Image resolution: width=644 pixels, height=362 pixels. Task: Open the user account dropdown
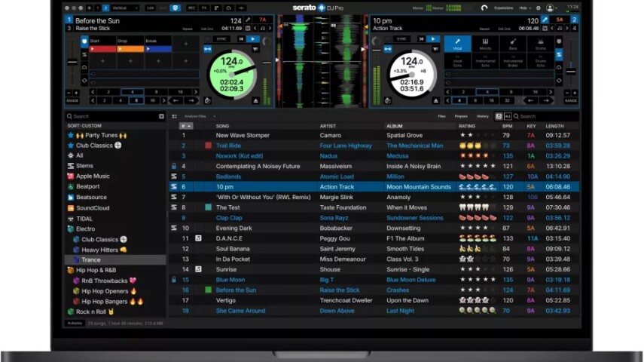coord(552,8)
